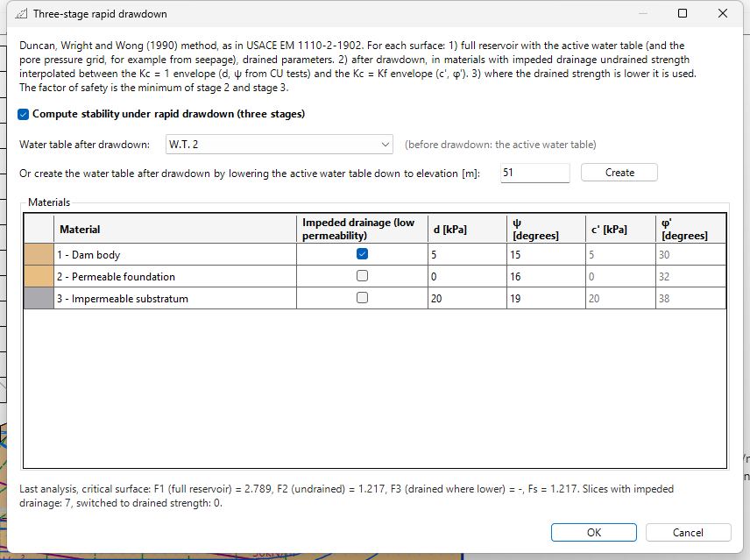Open the Water table after drawdown dropdown
The image size is (750, 560).
(x=279, y=145)
